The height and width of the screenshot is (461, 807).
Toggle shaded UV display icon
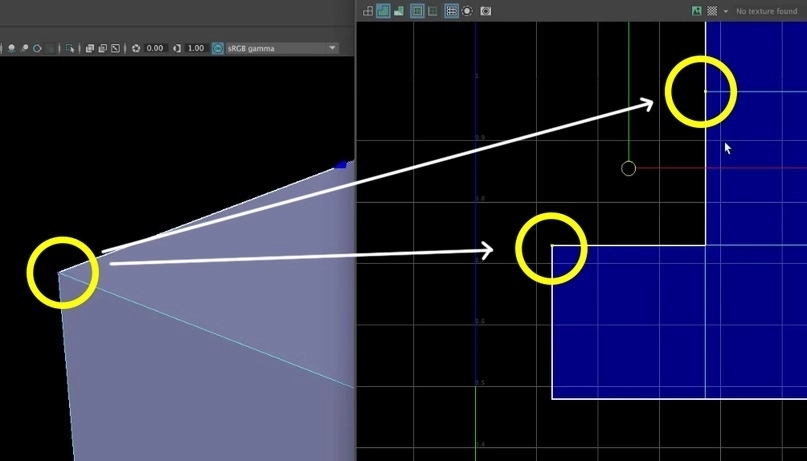383,11
